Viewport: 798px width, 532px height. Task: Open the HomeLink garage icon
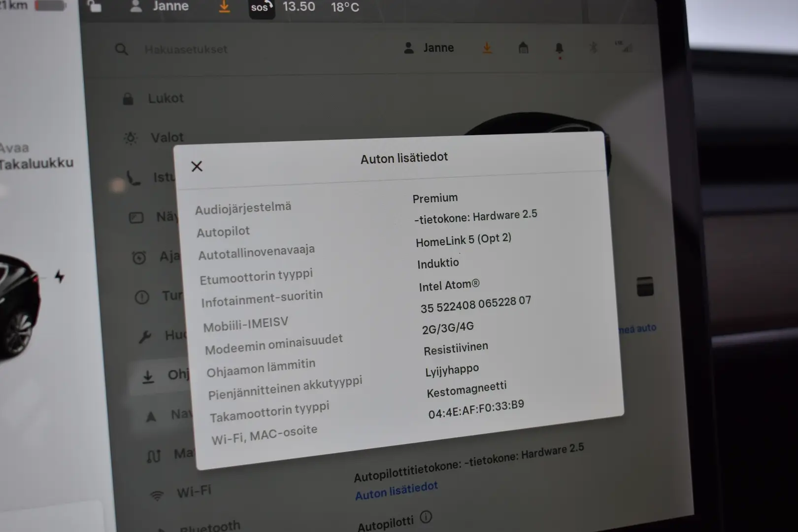click(523, 48)
